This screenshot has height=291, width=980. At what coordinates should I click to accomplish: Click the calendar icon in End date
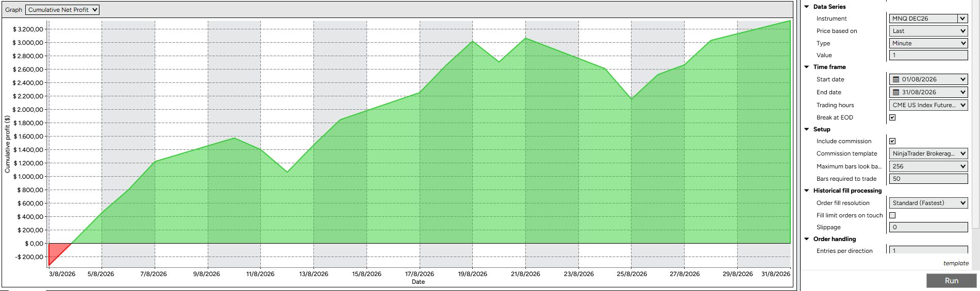pyautogui.click(x=896, y=92)
